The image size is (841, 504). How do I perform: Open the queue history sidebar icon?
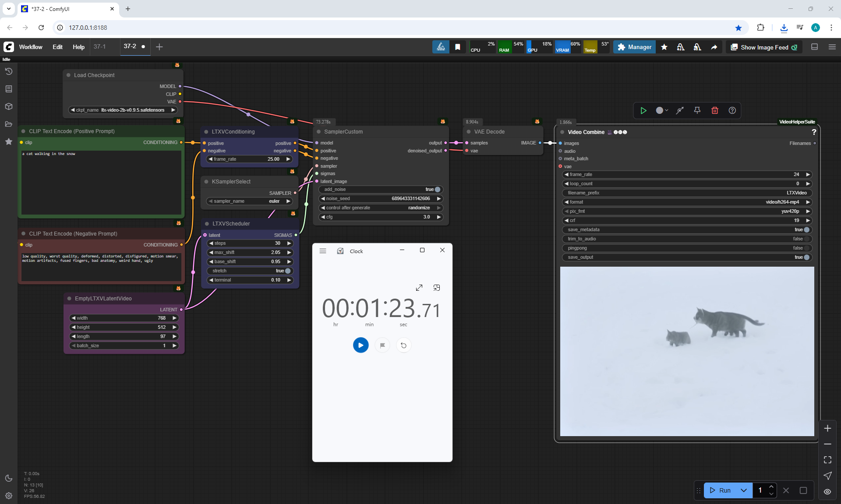(x=9, y=71)
